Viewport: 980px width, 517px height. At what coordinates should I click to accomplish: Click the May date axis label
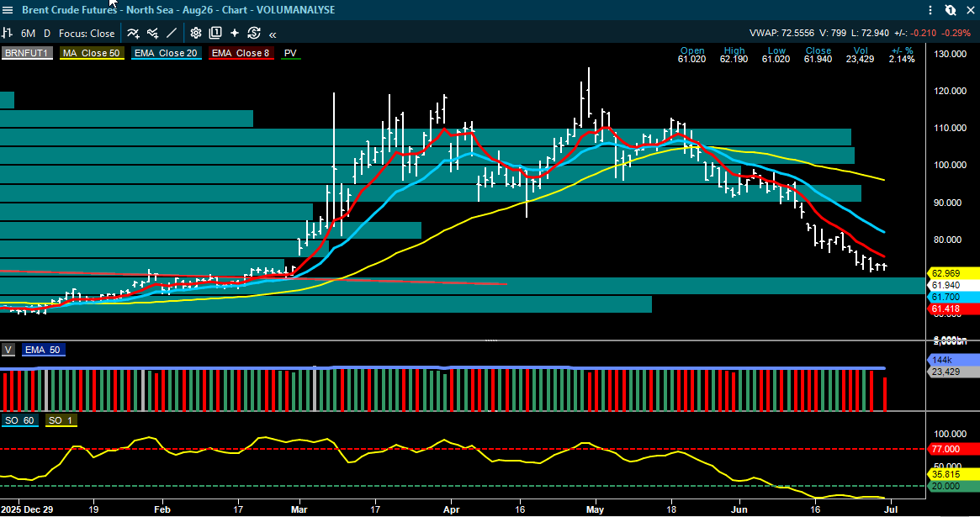pyautogui.click(x=595, y=509)
